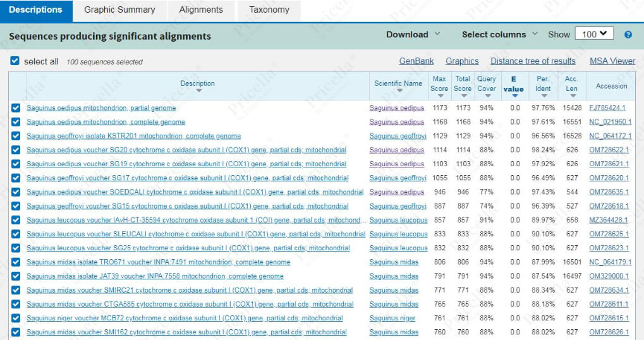Open the Show 100 results dropdown
The height and width of the screenshot is (340, 644).
(x=594, y=34)
